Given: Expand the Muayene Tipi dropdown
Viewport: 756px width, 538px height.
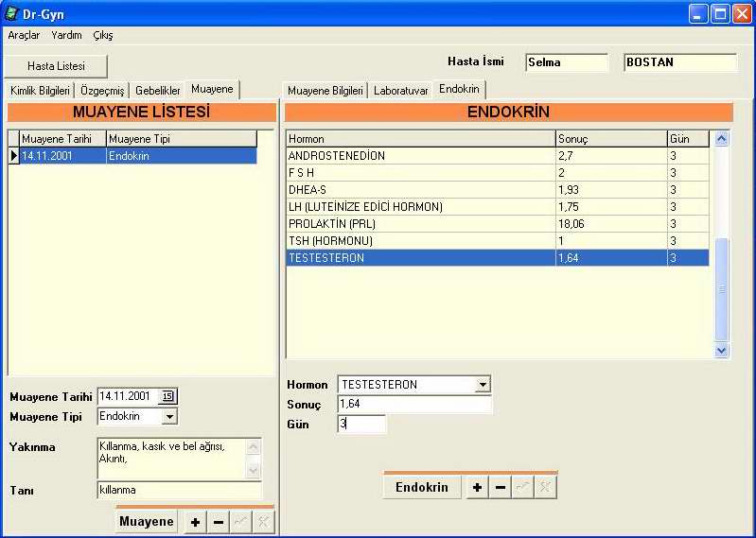Looking at the screenshot, I should point(169,416).
